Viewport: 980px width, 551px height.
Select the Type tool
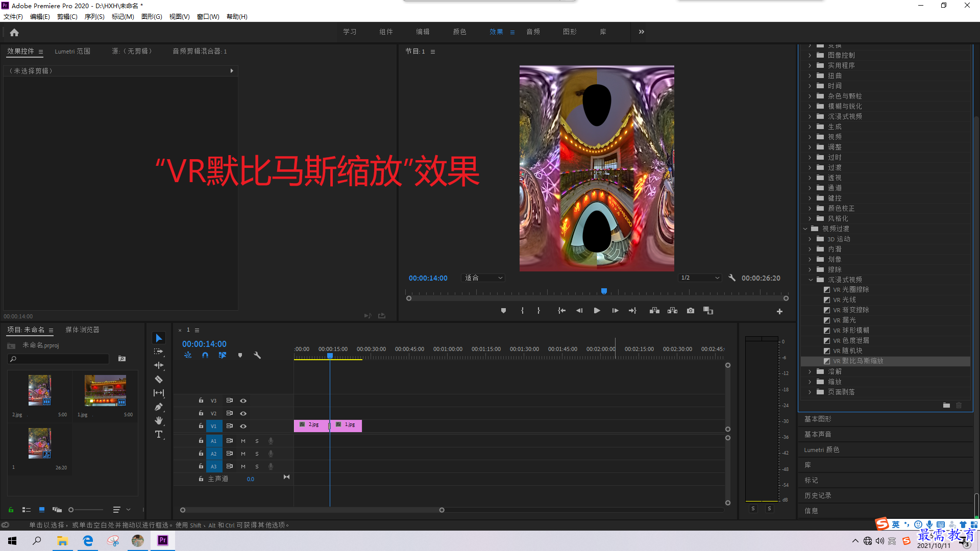[159, 434]
